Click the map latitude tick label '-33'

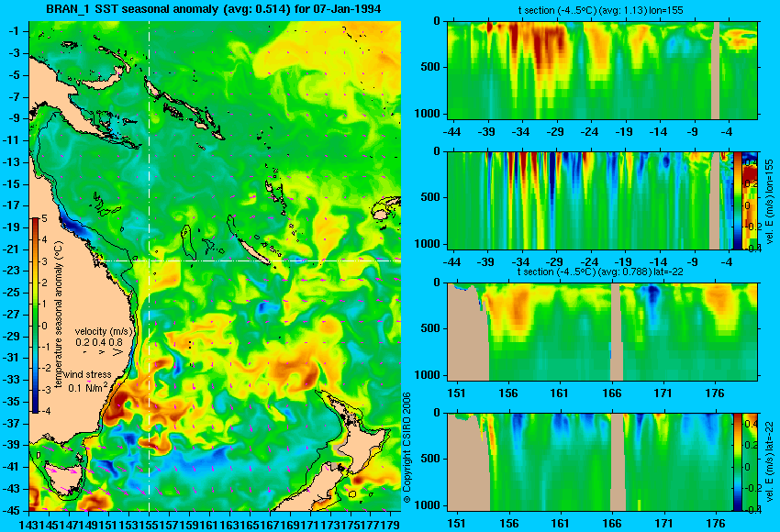(11, 380)
